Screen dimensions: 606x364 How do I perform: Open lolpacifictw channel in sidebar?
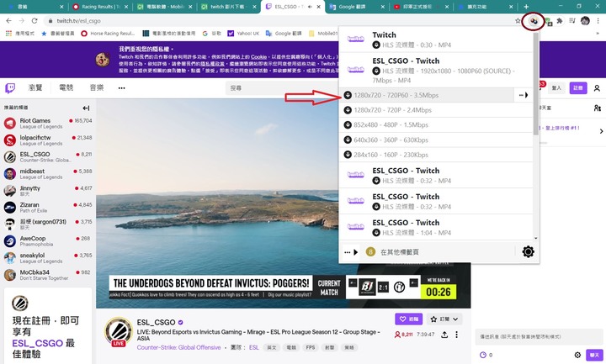(48, 140)
